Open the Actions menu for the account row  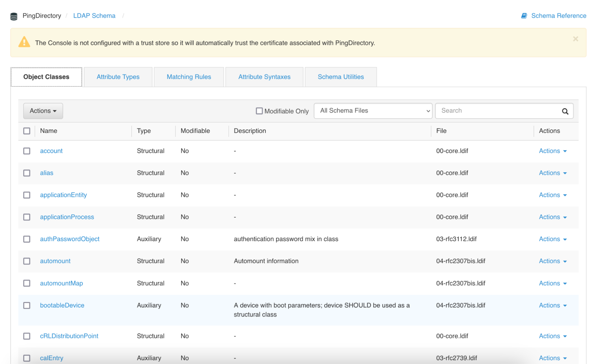[x=553, y=151]
